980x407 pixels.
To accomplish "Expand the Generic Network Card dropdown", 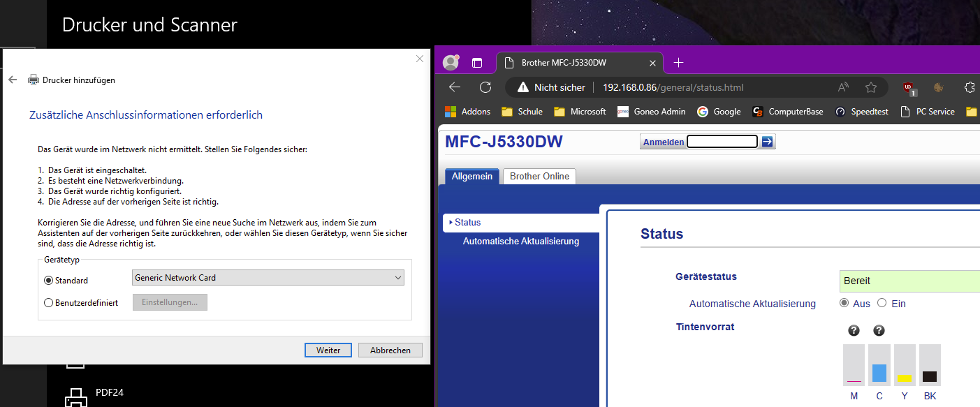I will 268,278.
